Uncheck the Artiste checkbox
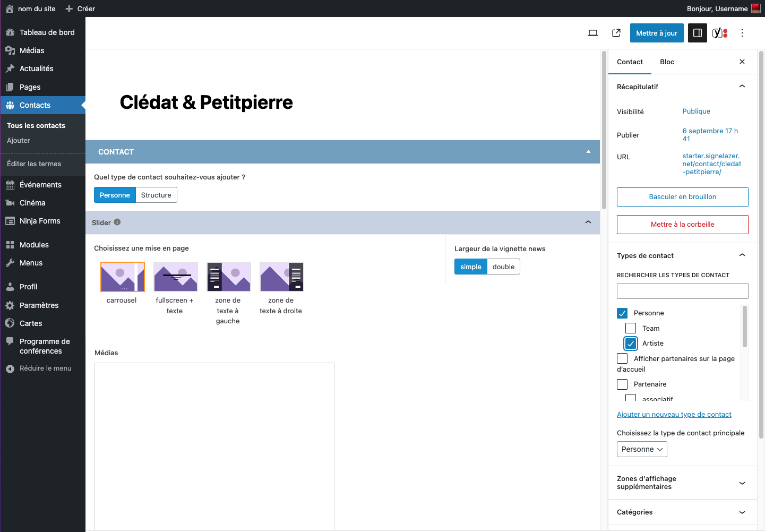 point(631,344)
